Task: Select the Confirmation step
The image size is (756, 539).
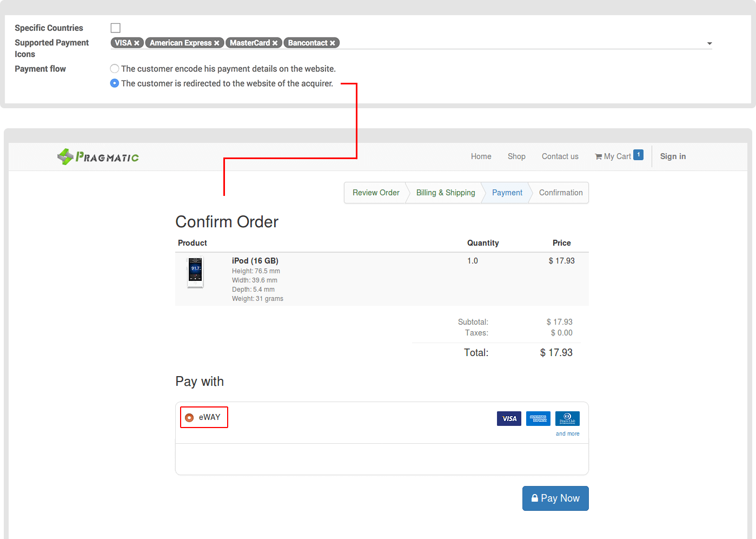Action: 561,193
